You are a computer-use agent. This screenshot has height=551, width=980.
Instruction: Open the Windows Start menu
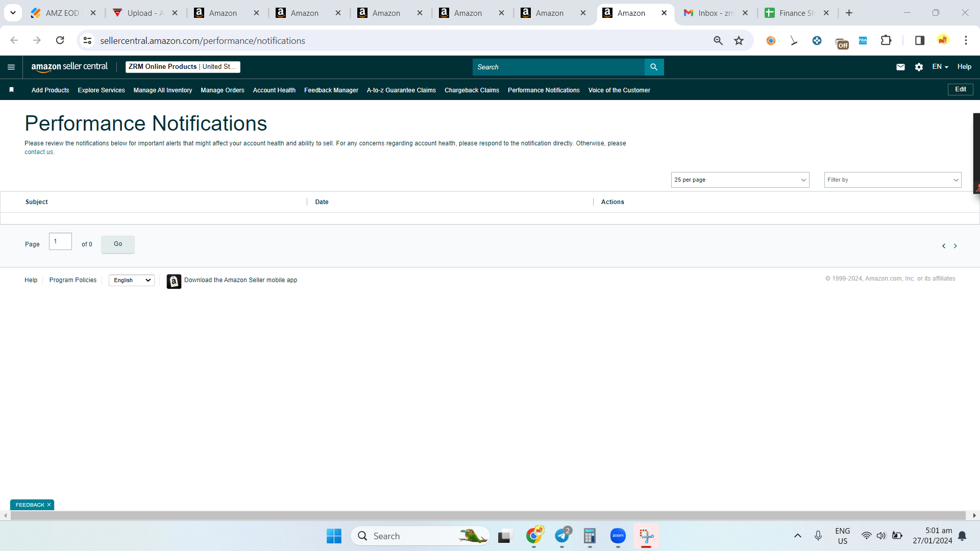click(x=334, y=536)
